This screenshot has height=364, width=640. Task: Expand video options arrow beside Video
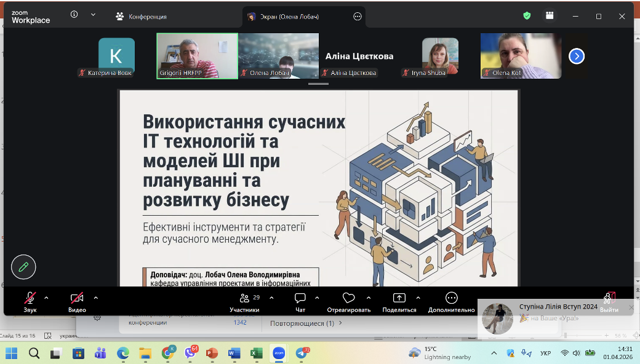(96, 298)
